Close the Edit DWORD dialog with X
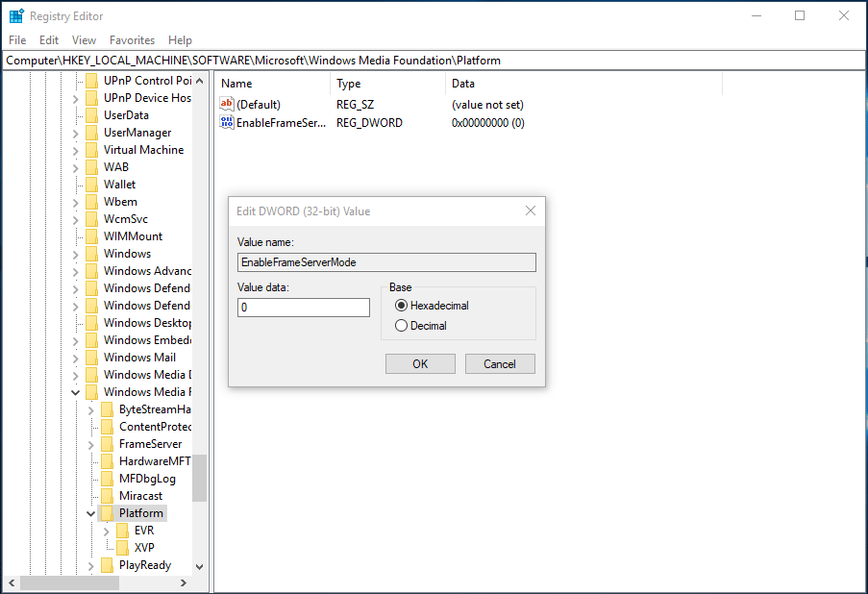Image resolution: width=868 pixels, height=594 pixels. [x=531, y=211]
